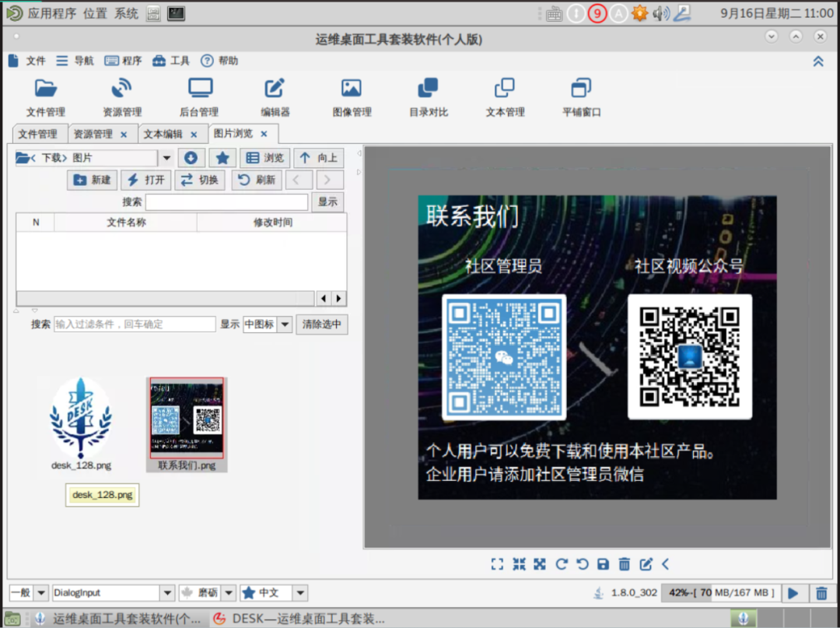Open the 一般 dropdown in status bar
Image resolution: width=840 pixels, height=628 pixels.
[41, 593]
